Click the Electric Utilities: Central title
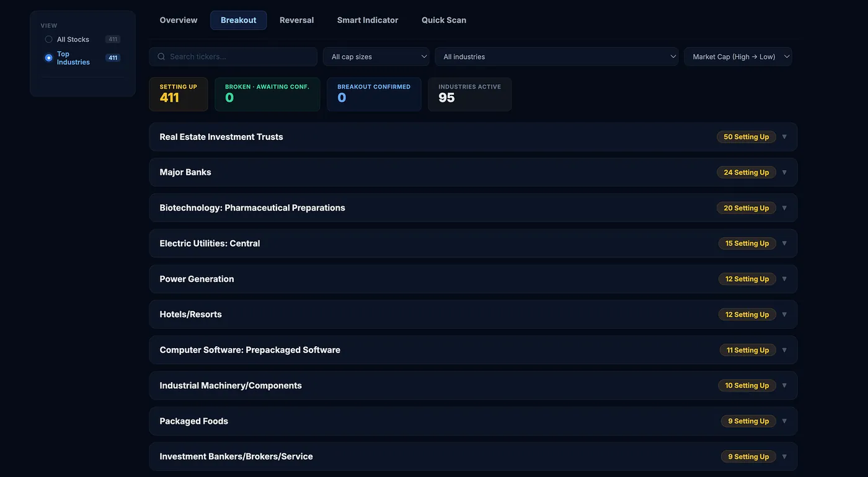Viewport: 868px width, 477px height. click(x=210, y=243)
